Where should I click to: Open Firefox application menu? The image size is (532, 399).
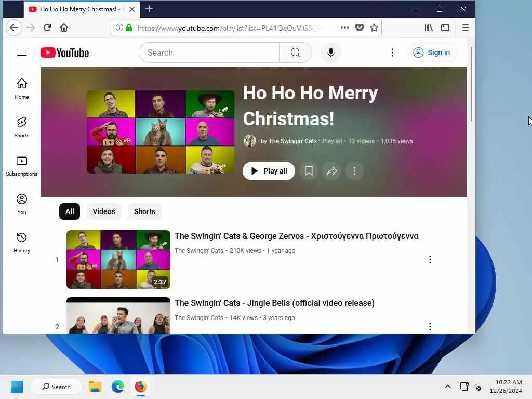(x=465, y=28)
